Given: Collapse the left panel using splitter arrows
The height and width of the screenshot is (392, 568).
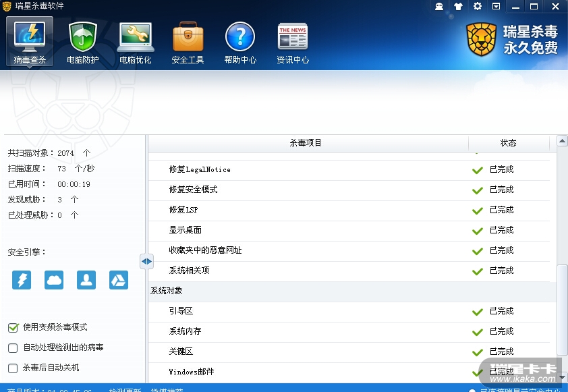Looking at the screenshot, I should (146, 261).
